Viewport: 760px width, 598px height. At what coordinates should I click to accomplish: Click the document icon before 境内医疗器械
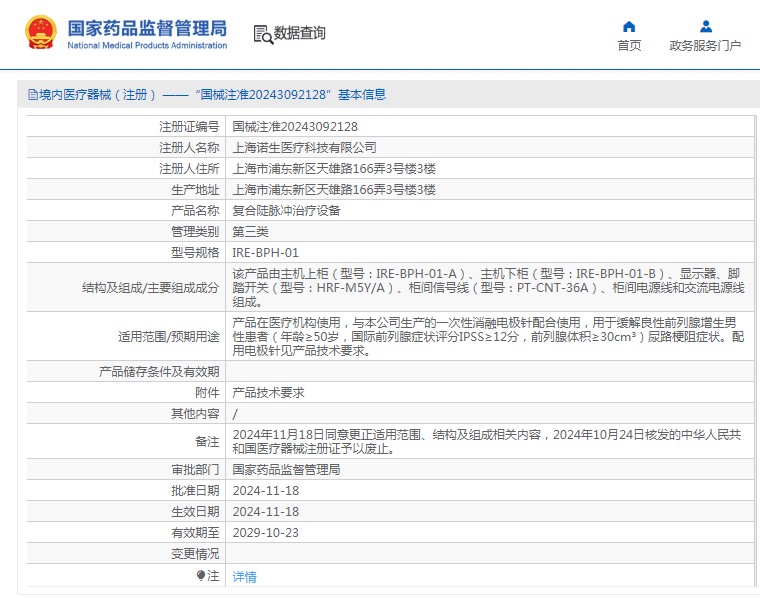[x=32, y=95]
